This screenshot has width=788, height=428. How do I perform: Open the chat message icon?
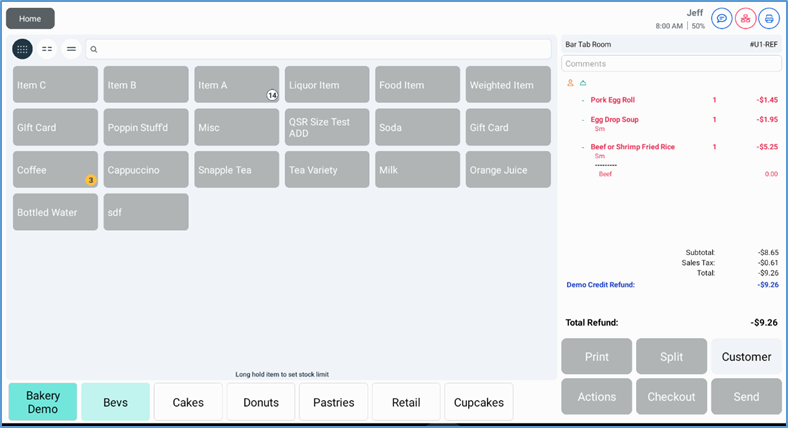pos(721,18)
